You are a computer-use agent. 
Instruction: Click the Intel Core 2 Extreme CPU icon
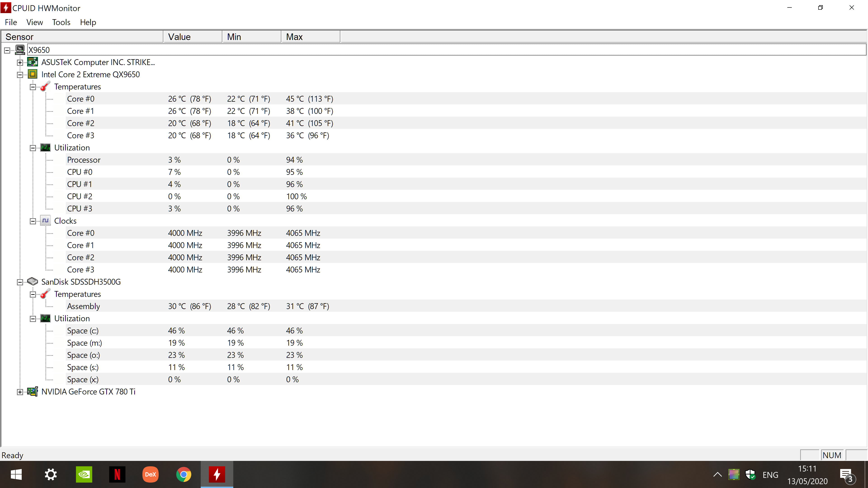[32, 74]
